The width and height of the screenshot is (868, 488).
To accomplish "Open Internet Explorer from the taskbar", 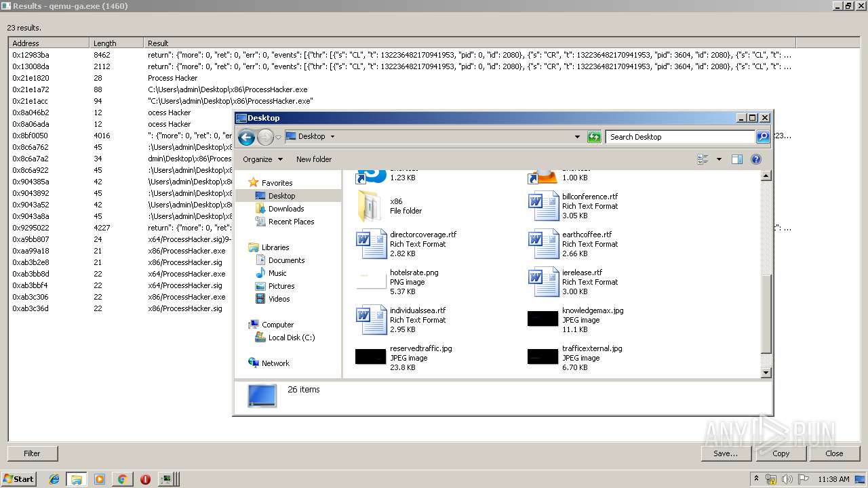I will (x=54, y=479).
